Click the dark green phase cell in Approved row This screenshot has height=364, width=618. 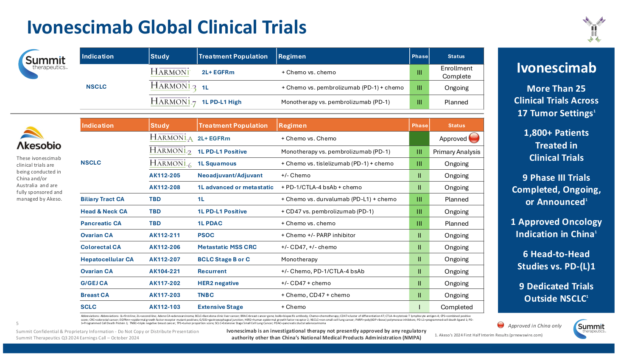point(419,138)
